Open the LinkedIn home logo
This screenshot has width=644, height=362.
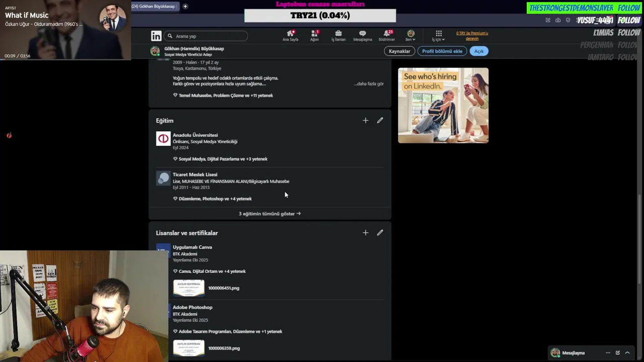coord(156,36)
